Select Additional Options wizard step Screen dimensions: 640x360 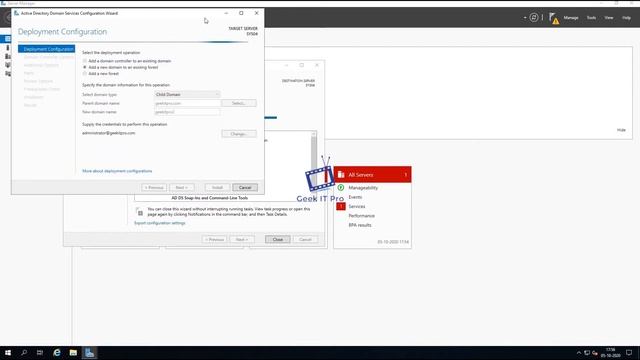(x=41, y=65)
